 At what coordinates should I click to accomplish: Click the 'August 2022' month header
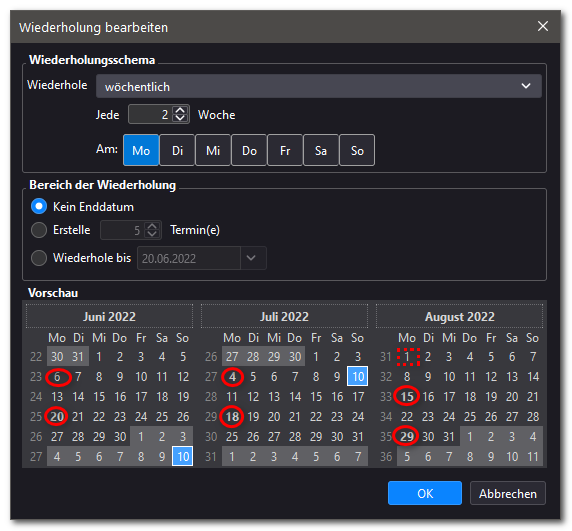[x=459, y=316]
